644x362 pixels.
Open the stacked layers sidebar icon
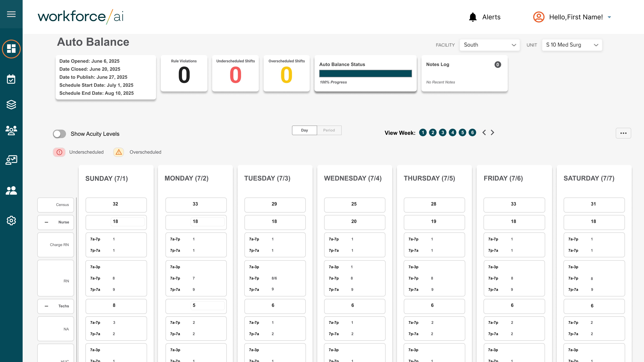(11, 104)
